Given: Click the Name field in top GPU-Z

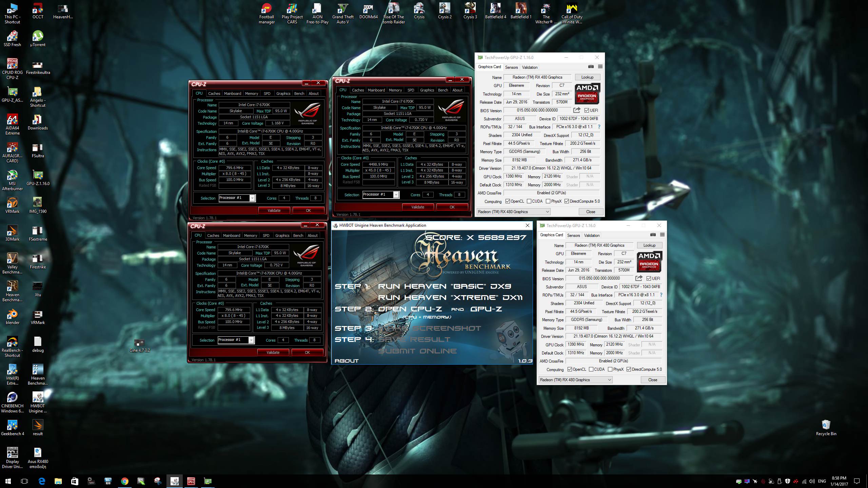Looking at the screenshot, I should pos(537,77).
